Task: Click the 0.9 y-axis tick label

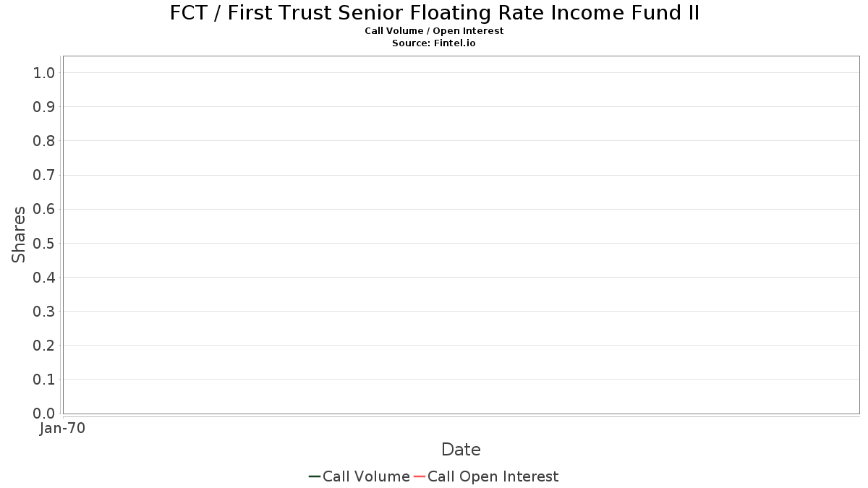Action: (44, 107)
